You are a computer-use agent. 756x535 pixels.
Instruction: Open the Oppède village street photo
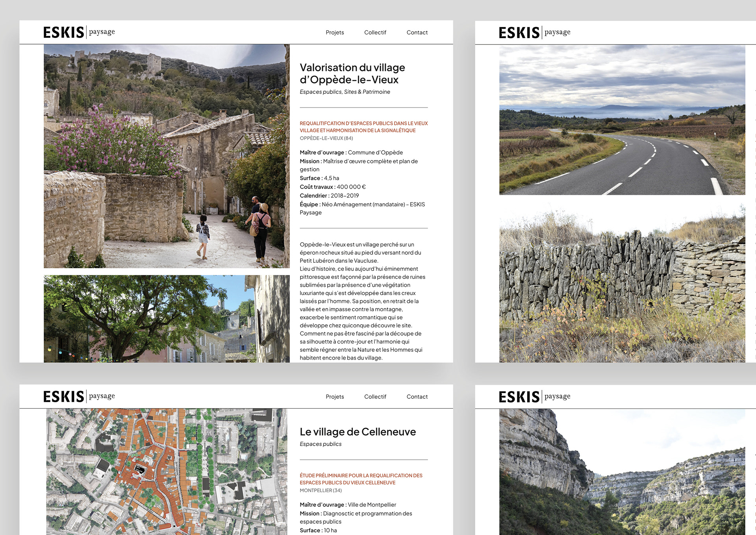(x=167, y=156)
